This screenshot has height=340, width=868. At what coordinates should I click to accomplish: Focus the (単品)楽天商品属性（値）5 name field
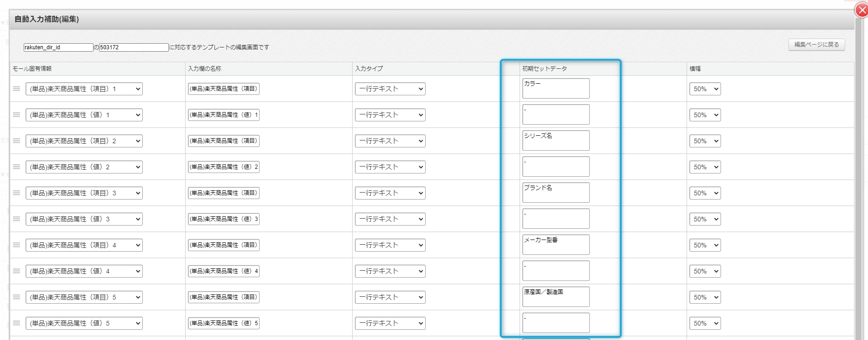(x=224, y=323)
